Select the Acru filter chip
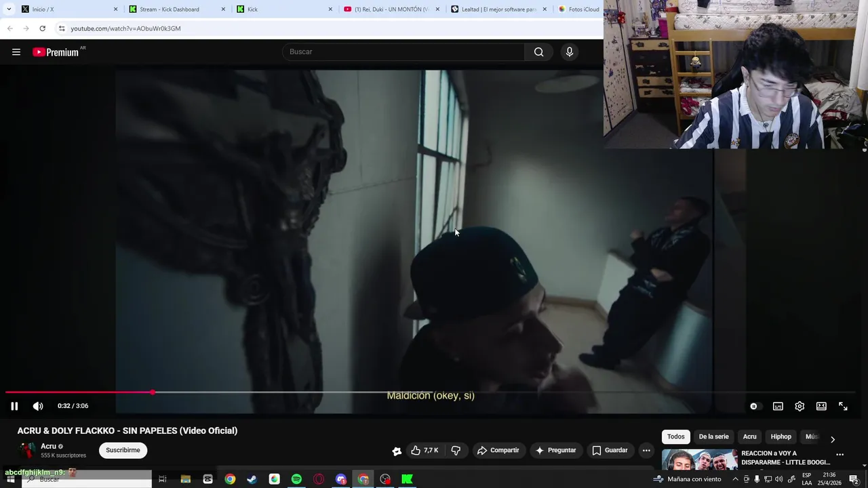 pos(749,436)
